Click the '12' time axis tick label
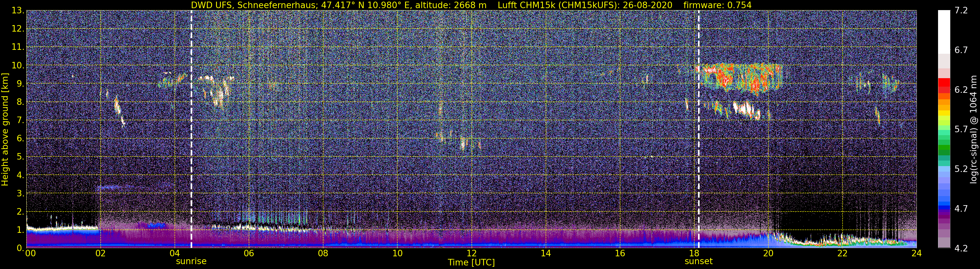Viewport: 980px width, 269px height. click(x=471, y=254)
